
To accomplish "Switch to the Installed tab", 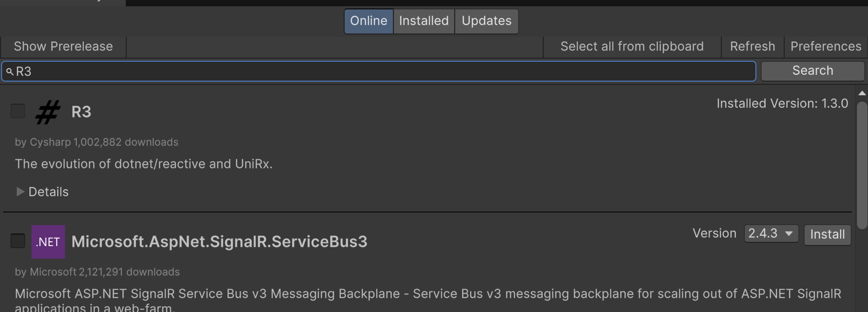I will [x=424, y=21].
